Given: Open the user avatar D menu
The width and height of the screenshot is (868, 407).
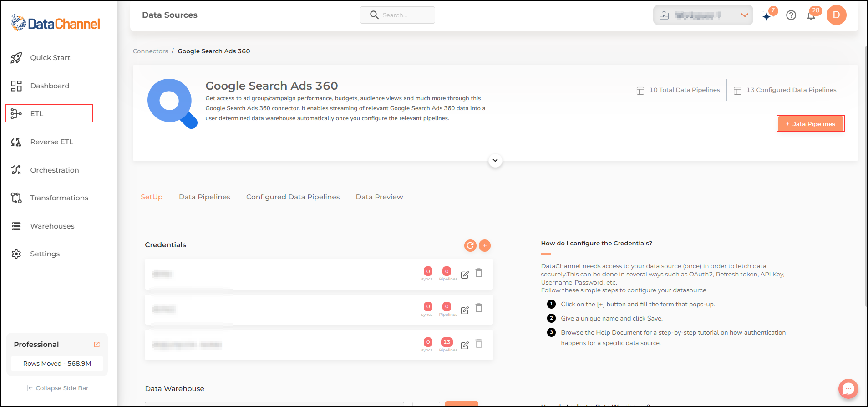Looking at the screenshot, I should coord(836,15).
